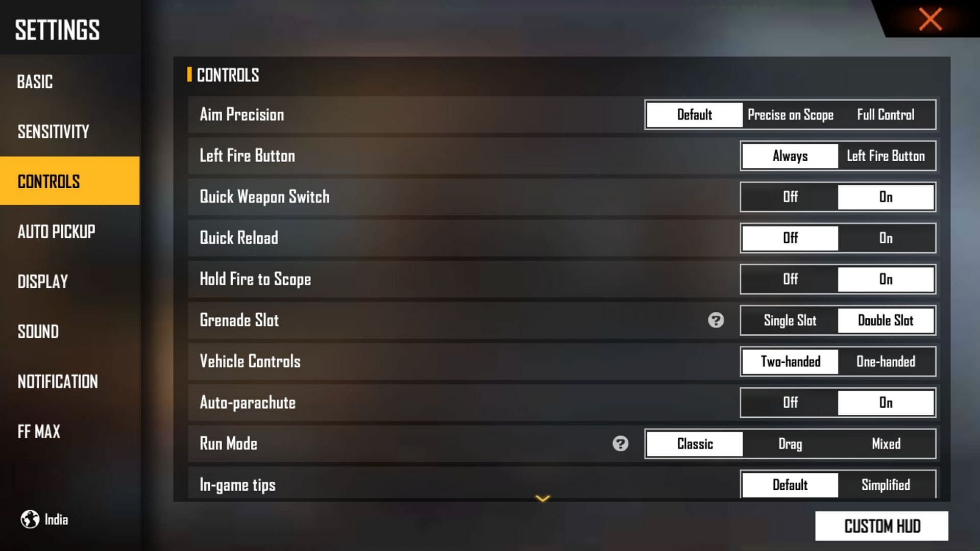Screen dimensions: 980x551
Task: Click the SOUND settings sidebar item
Action: 37,332
